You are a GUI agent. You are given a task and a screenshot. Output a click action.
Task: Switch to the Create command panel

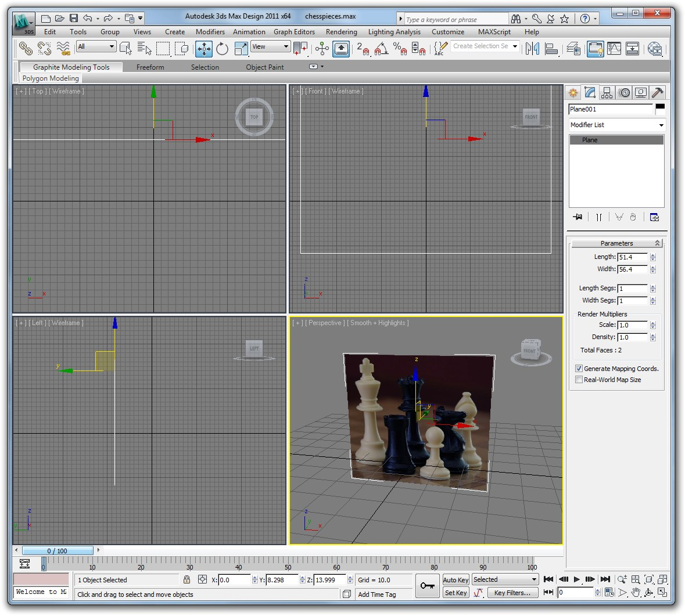coord(573,93)
